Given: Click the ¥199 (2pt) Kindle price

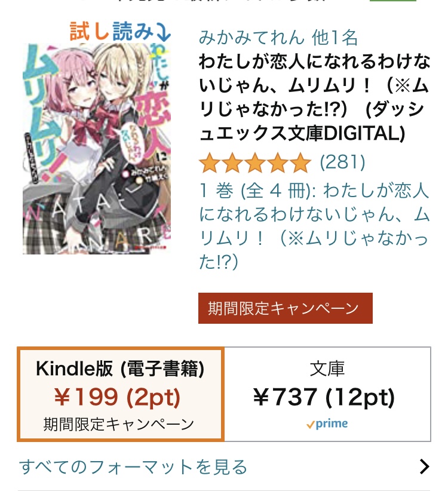Looking at the screenshot, I should click(118, 397).
